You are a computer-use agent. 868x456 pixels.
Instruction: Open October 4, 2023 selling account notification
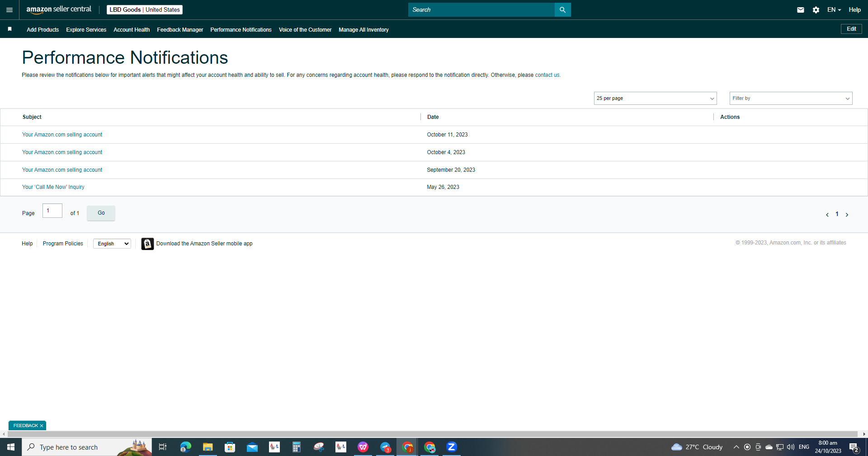(x=62, y=152)
